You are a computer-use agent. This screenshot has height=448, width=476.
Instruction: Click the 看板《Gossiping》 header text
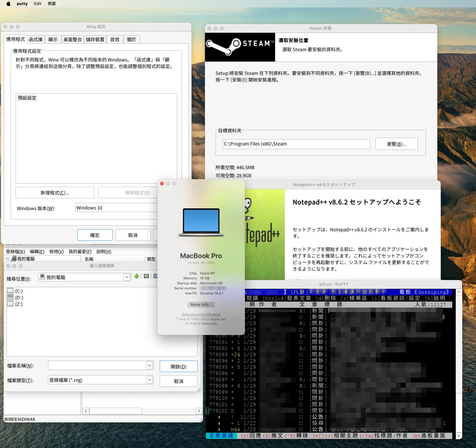425,292
